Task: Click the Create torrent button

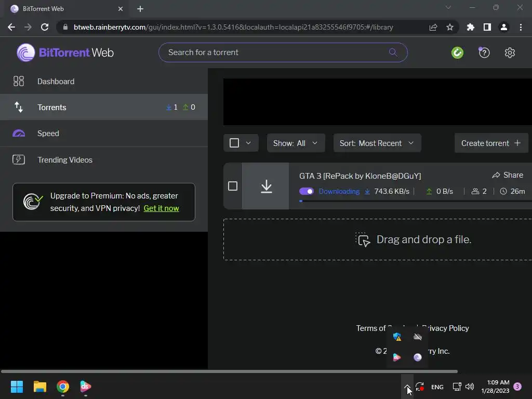Action: (x=491, y=143)
